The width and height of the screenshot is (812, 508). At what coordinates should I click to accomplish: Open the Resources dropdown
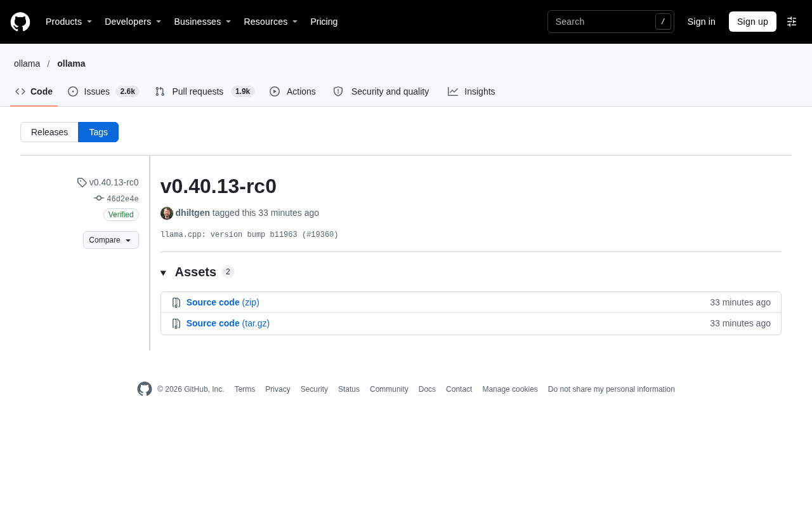[x=271, y=22]
